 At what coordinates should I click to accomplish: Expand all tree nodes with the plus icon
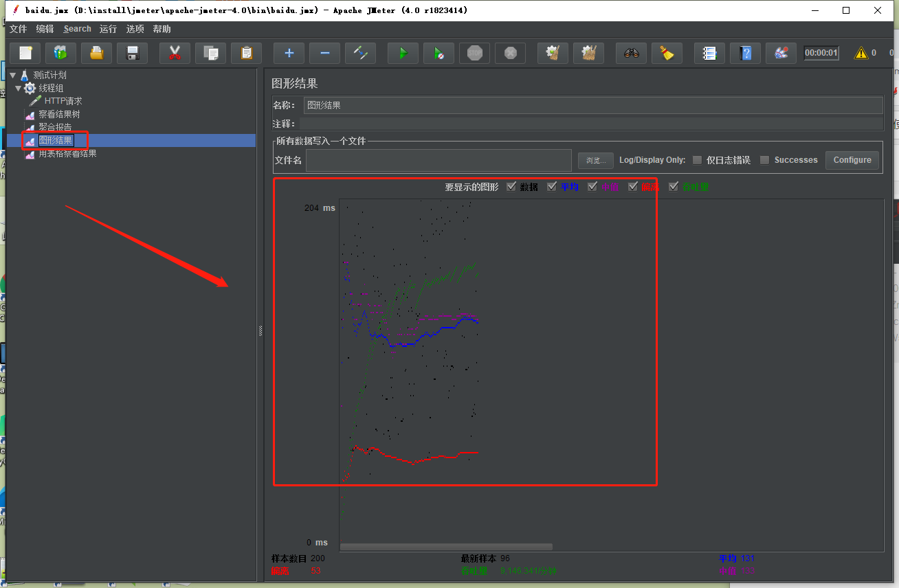pos(289,53)
